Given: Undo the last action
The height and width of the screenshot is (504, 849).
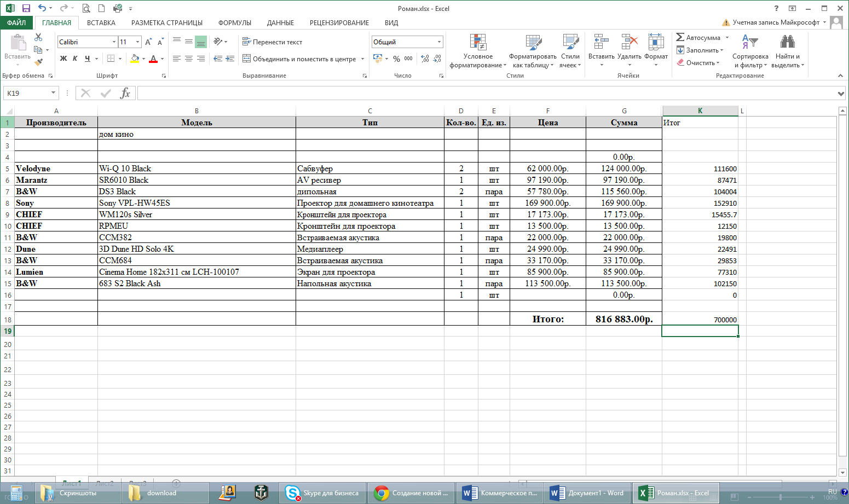Looking at the screenshot, I should tap(42, 8).
